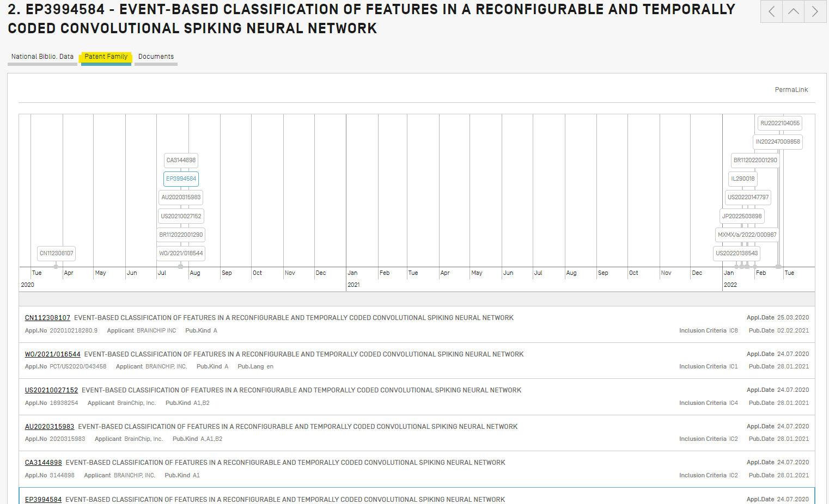Click US20210027152 timeline label
Screen dimensions: 829x504
181,216
